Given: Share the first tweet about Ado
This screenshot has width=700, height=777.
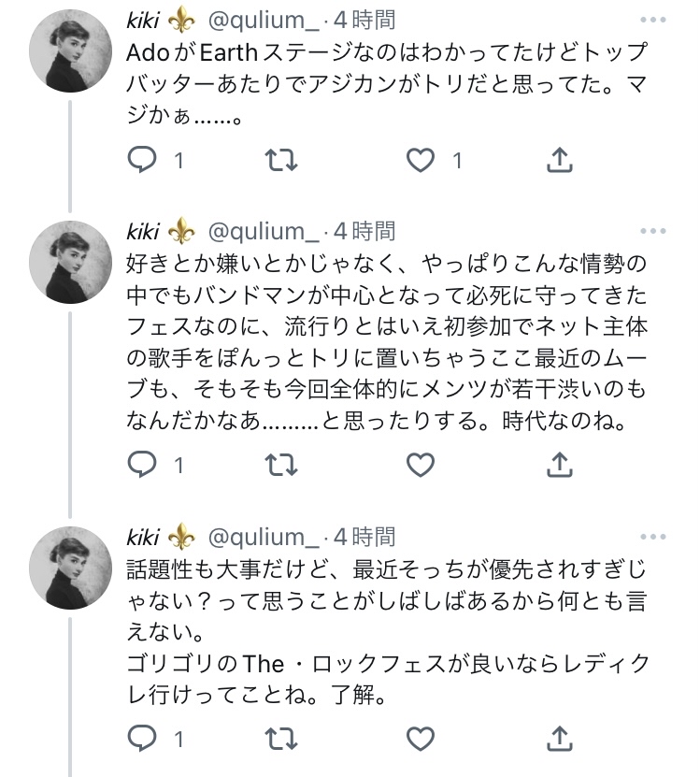Looking at the screenshot, I should tap(559, 161).
